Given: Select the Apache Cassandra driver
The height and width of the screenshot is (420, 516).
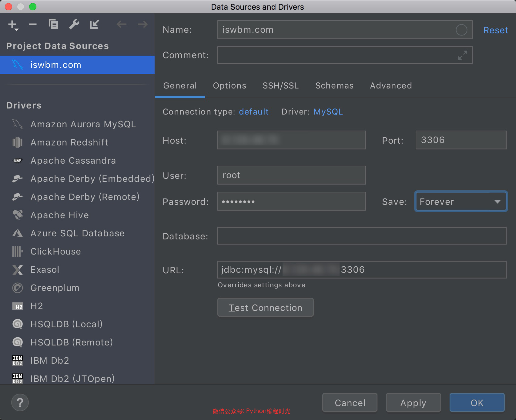Looking at the screenshot, I should click(x=73, y=161).
